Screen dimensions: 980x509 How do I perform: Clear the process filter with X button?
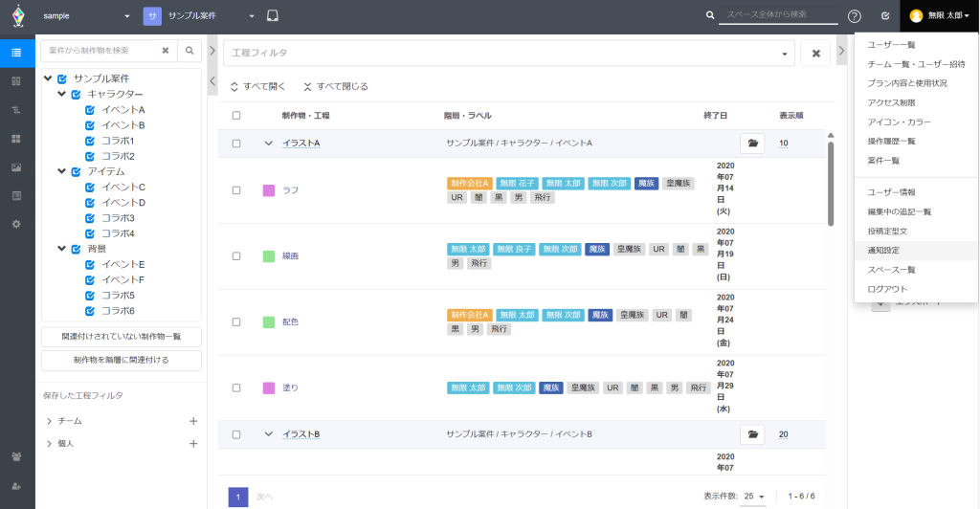pos(814,53)
